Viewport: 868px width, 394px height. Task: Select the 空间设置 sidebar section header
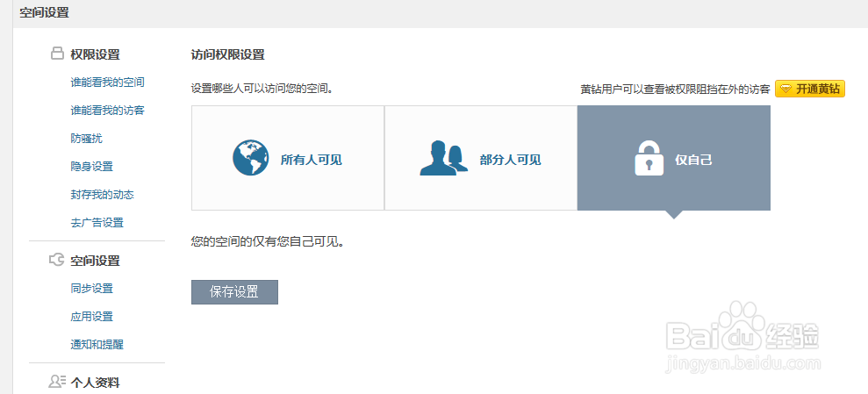pyautogui.click(x=95, y=261)
